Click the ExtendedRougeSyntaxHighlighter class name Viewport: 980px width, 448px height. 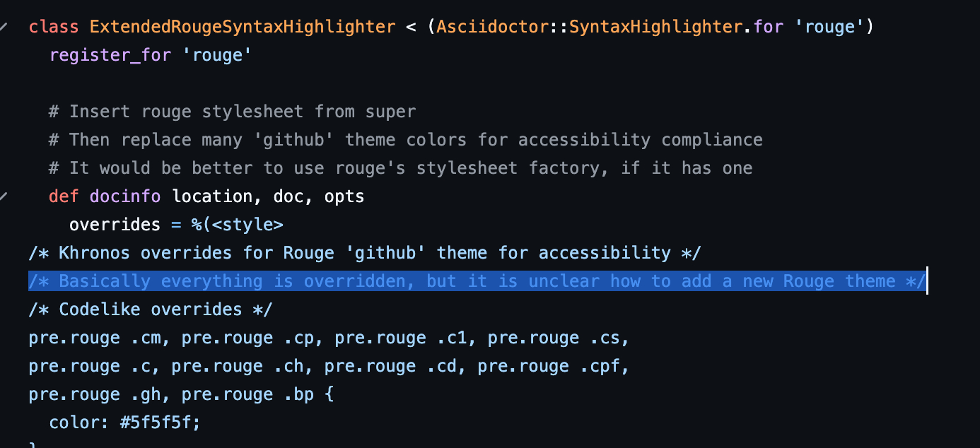click(x=243, y=27)
